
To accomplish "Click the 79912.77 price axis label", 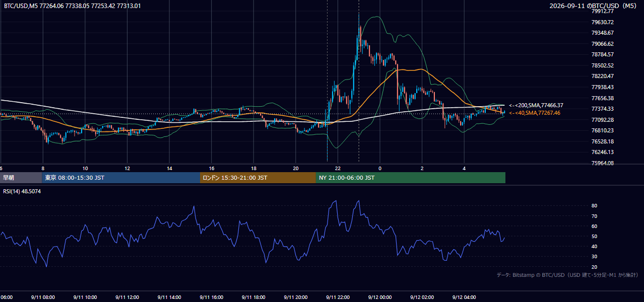I will pyautogui.click(x=603, y=11).
